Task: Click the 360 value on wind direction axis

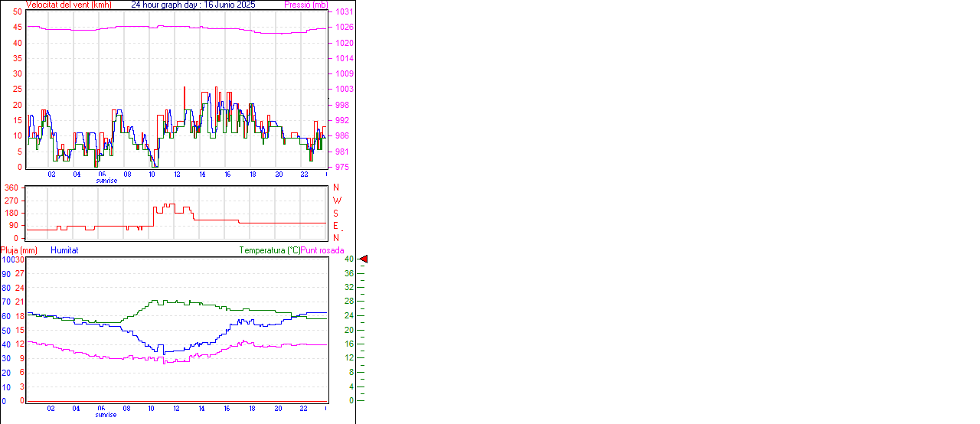Action: click(x=11, y=188)
